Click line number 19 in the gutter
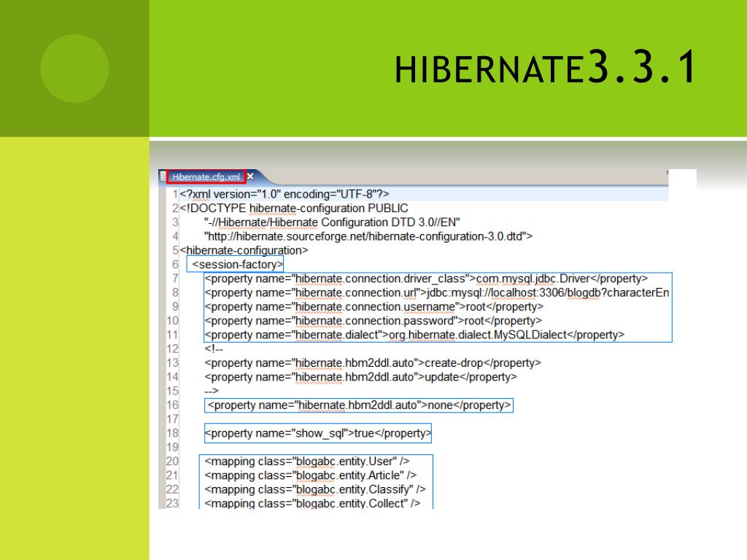This screenshot has width=747, height=560. click(172, 447)
